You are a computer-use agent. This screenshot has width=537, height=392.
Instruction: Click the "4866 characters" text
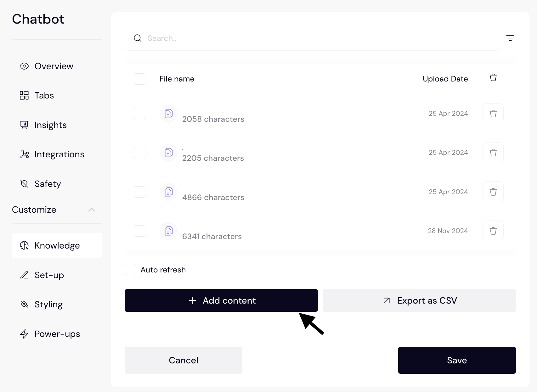tap(213, 197)
